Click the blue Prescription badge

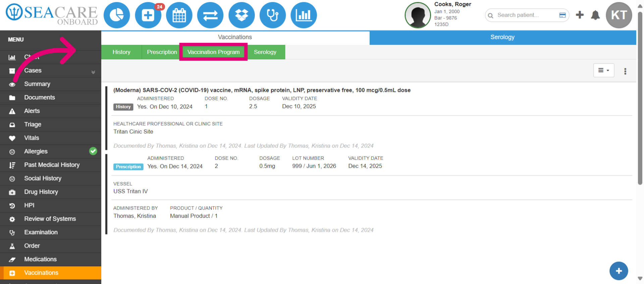(128, 166)
